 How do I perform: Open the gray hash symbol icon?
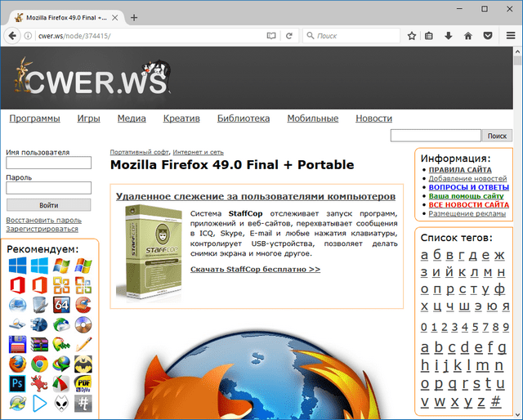83,404
